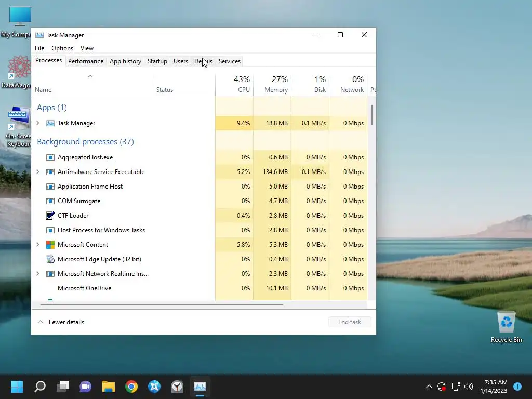
Task: Click the CTF Loader pen icon
Action: 50,216
